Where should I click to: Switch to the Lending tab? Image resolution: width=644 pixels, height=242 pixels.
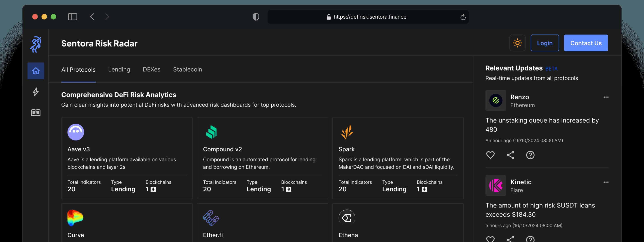click(119, 69)
